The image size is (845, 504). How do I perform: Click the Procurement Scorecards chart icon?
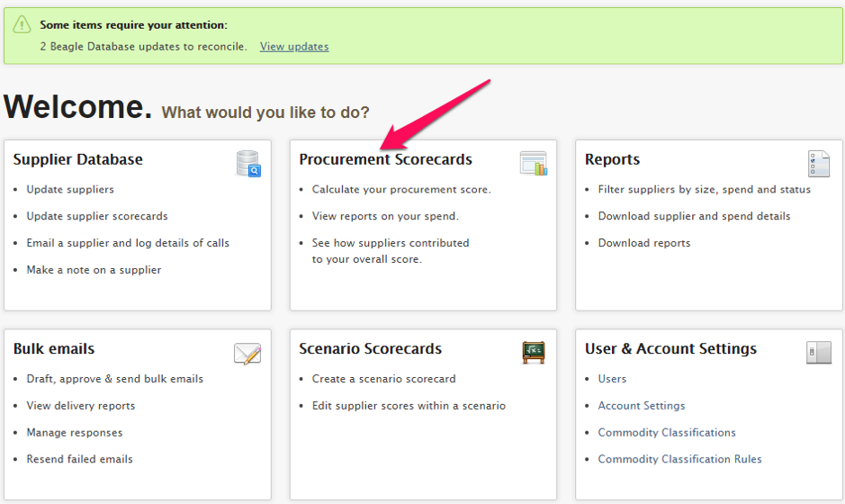[534, 163]
